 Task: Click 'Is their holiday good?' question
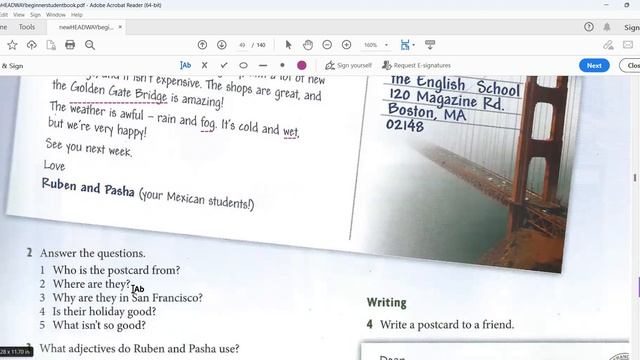click(104, 311)
